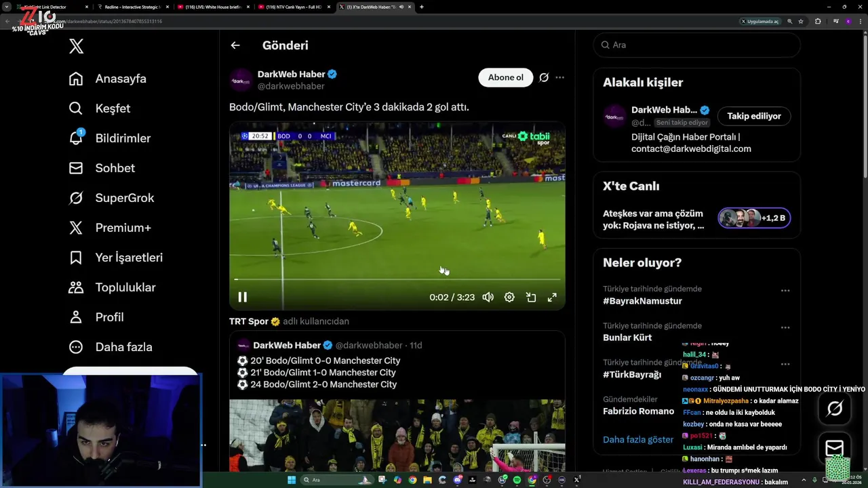Click Takip ediliyor button
Image resolution: width=868 pixels, height=488 pixels.
754,116
